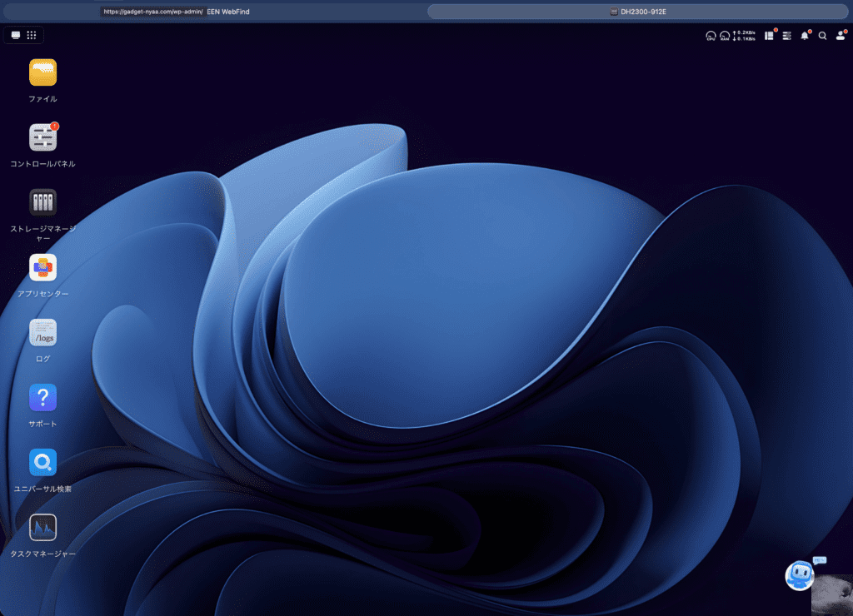853x616 pixels.
Task: Click the blue robot assistant avatar
Action: pos(800,575)
